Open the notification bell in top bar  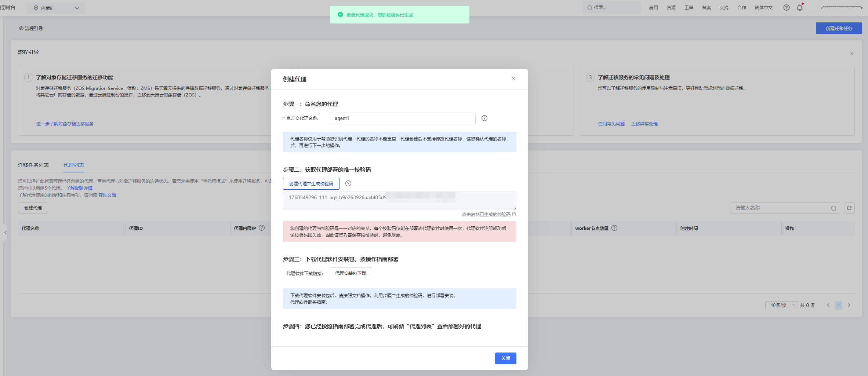(x=800, y=8)
